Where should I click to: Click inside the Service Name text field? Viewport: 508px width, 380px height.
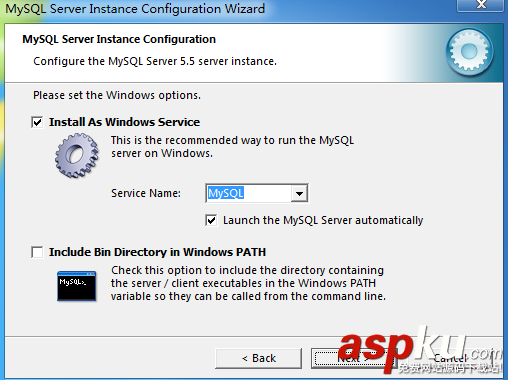pyautogui.click(x=249, y=193)
